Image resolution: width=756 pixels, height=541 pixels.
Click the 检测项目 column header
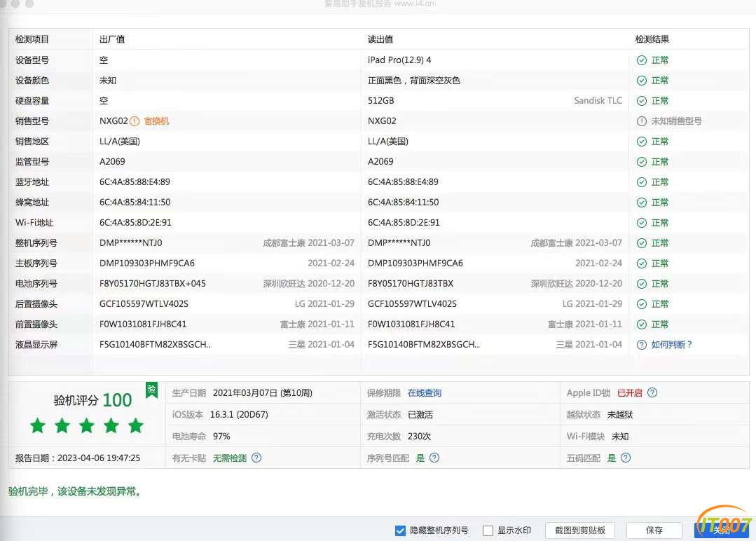tap(32, 39)
